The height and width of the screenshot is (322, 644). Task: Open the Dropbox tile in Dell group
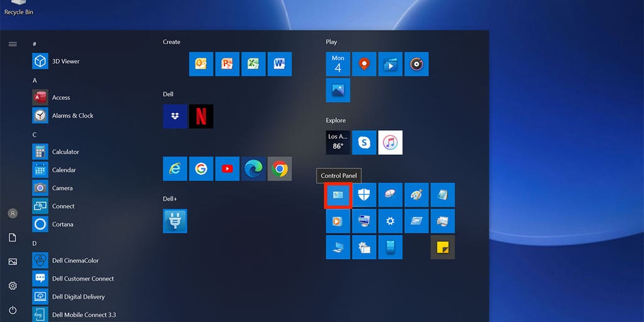(x=175, y=116)
